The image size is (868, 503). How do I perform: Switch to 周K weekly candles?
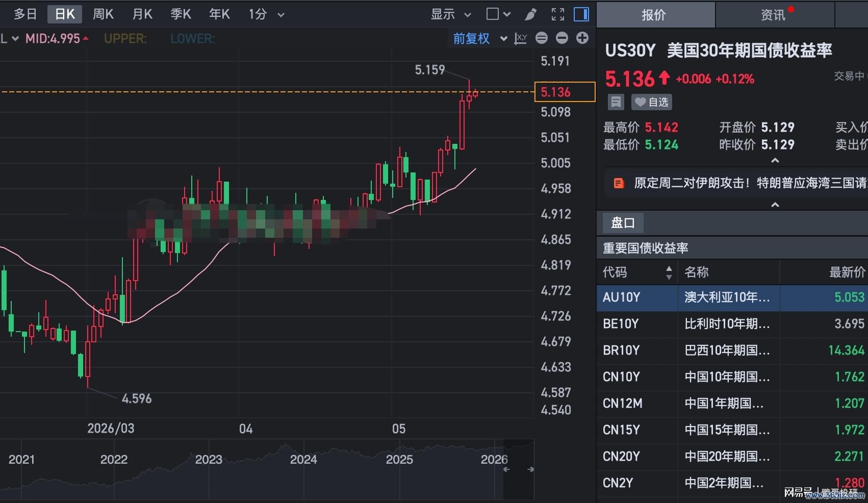coord(103,14)
